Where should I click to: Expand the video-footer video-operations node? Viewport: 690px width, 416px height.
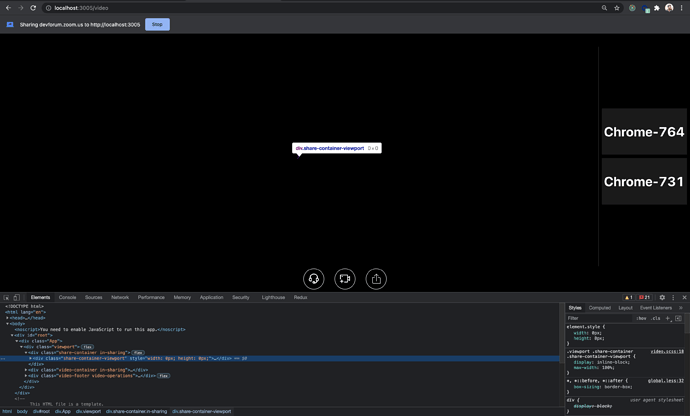(26, 376)
